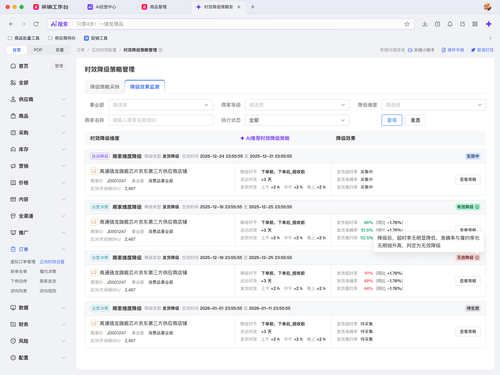Open downloads via the download icon
Image resolution: width=500 pixels, height=375 pixels.
(x=425, y=24)
